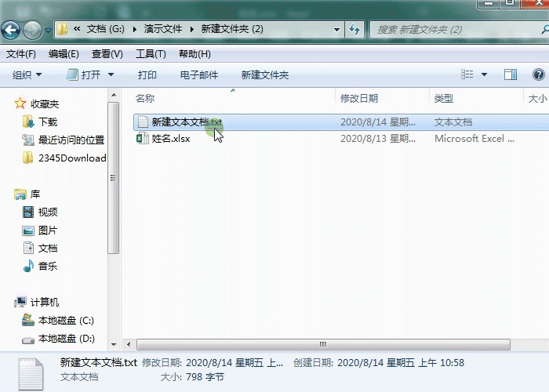Click the folder icon in the address bar
Viewport: 549px width, 392px height.
(62, 29)
